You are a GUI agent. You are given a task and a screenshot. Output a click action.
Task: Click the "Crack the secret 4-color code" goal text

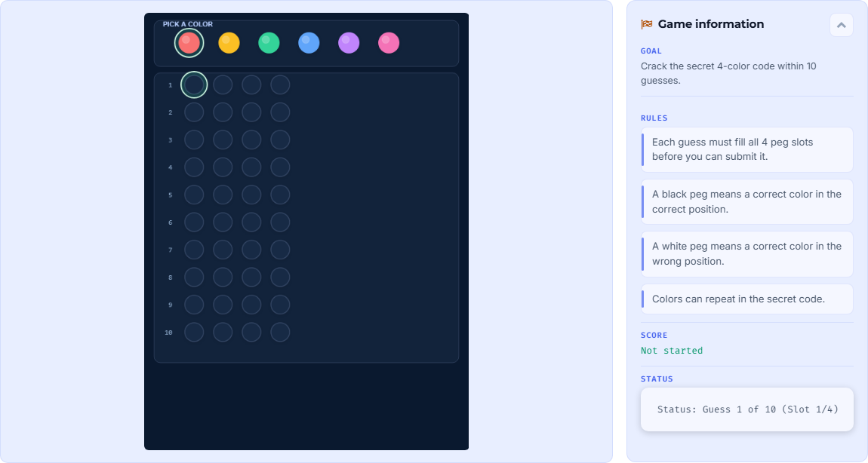[x=728, y=73]
